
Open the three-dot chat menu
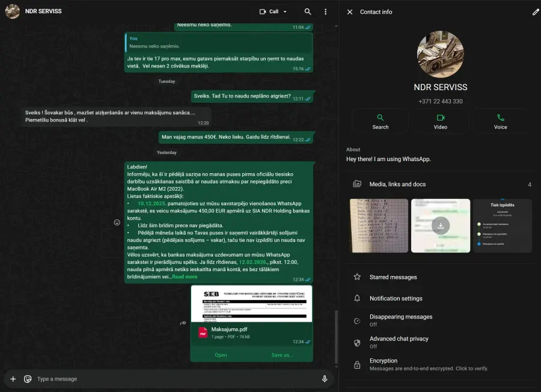[x=326, y=11]
